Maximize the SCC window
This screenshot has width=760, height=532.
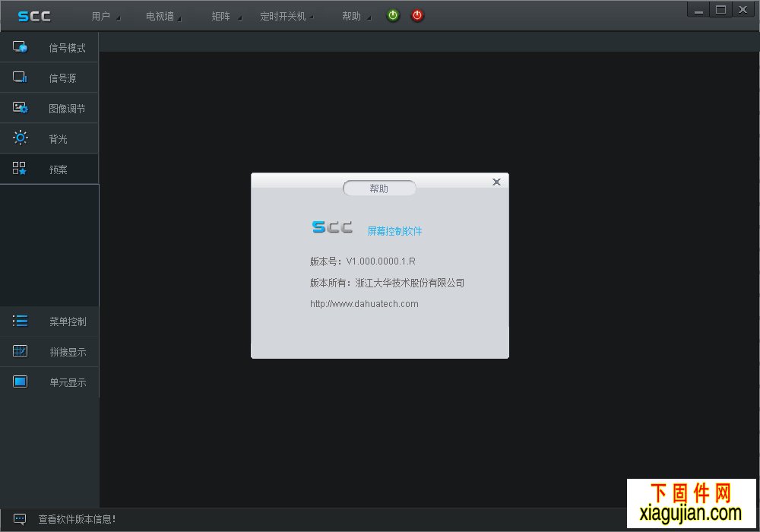pyautogui.click(x=720, y=10)
